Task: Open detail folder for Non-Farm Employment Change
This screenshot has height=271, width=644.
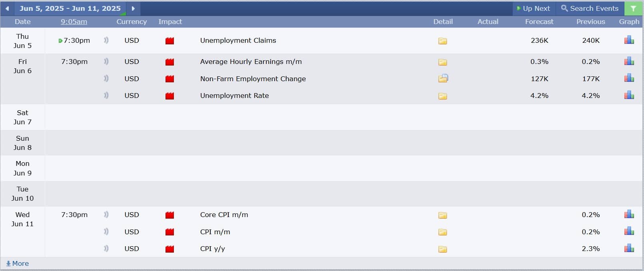Action: tap(443, 78)
